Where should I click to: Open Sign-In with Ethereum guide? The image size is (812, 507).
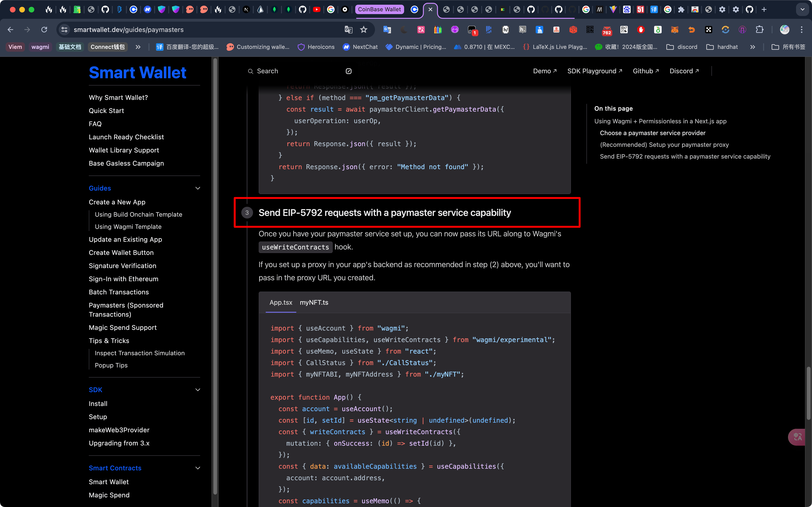pyautogui.click(x=124, y=279)
